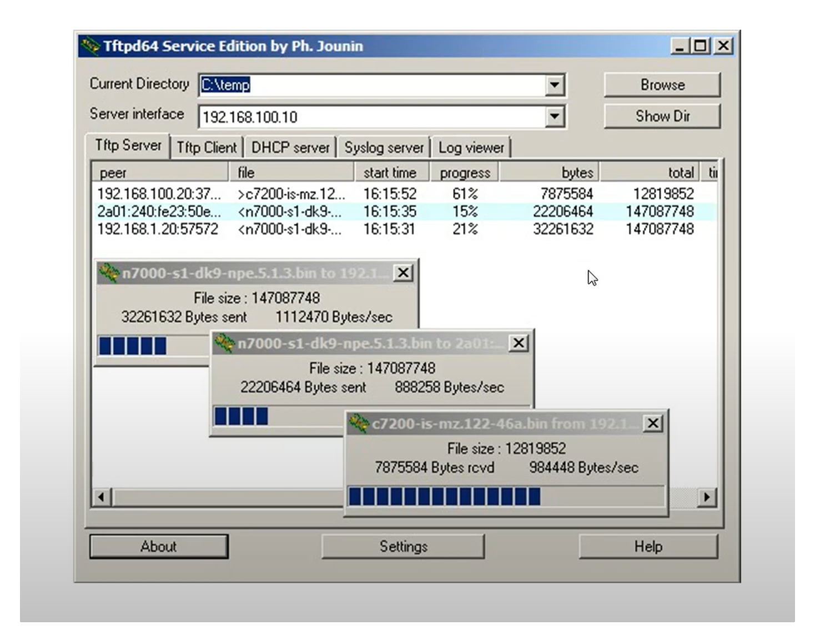Screen dimensions: 840x635
Task: Switch to the Tftp Server tab
Action: (128, 145)
